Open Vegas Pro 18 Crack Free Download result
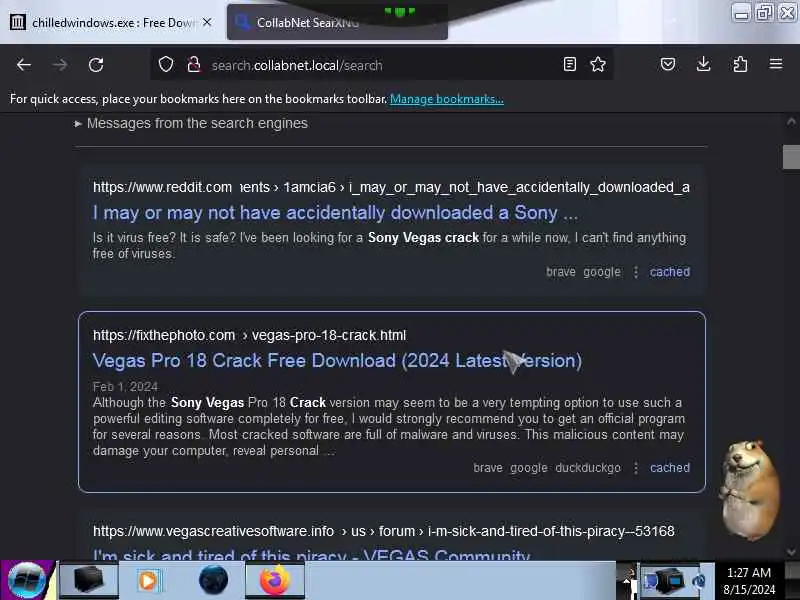Image resolution: width=800 pixels, height=600 pixels. tap(337, 361)
